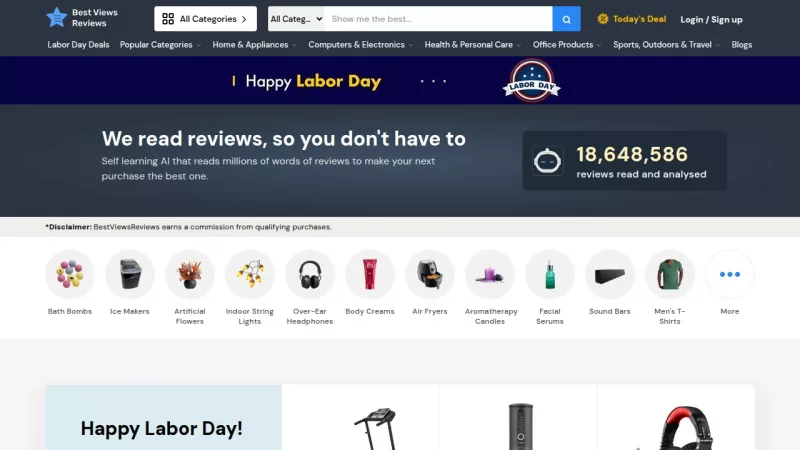Viewport: 800px width, 450px height.
Task: Open the Sound Bars category icon
Action: [610, 274]
